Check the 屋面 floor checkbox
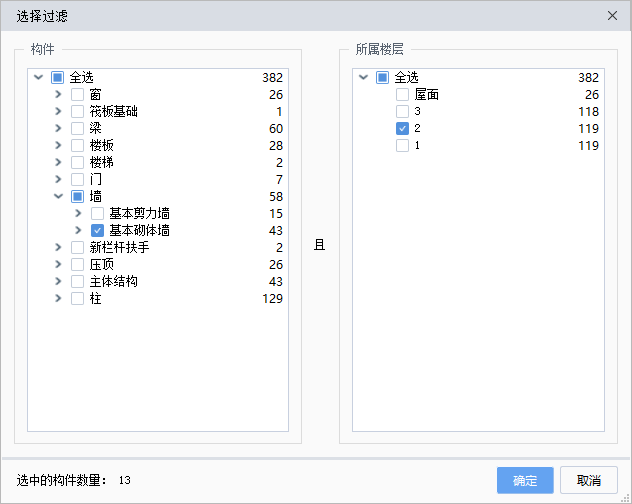Image resolution: width=632 pixels, height=504 pixels. click(402, 95)
